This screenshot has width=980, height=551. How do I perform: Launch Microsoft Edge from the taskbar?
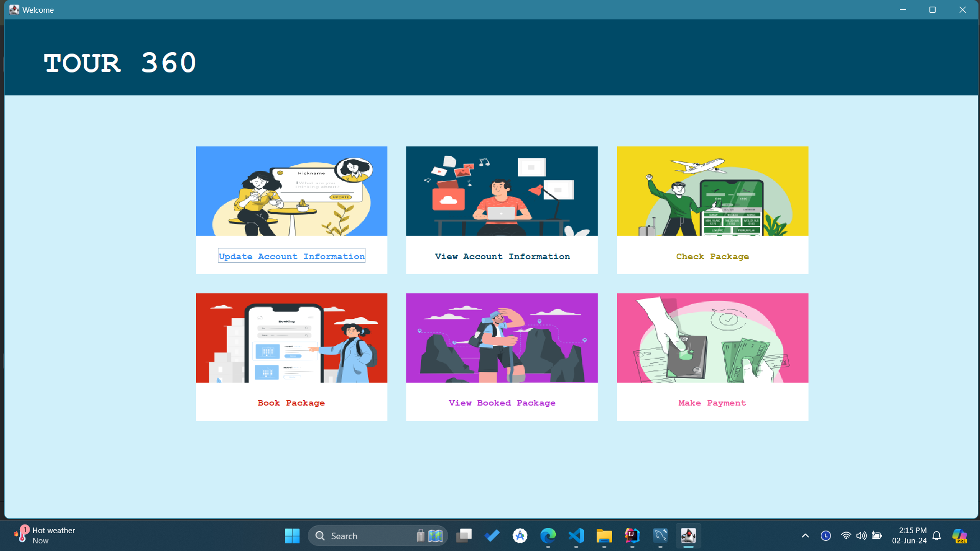coord(548,536)
